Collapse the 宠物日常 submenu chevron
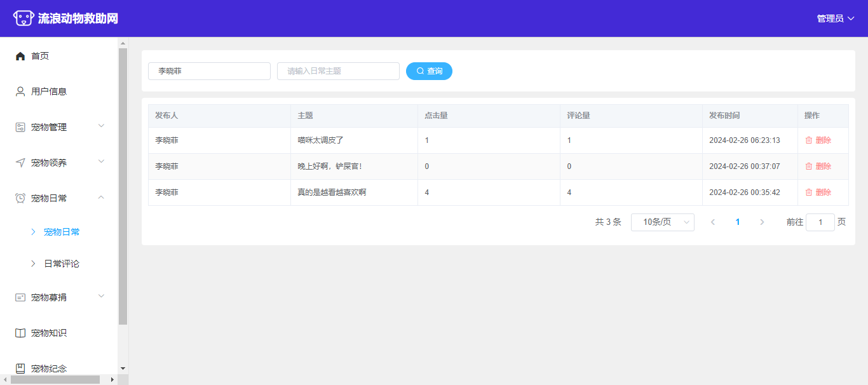 [101, 198]
